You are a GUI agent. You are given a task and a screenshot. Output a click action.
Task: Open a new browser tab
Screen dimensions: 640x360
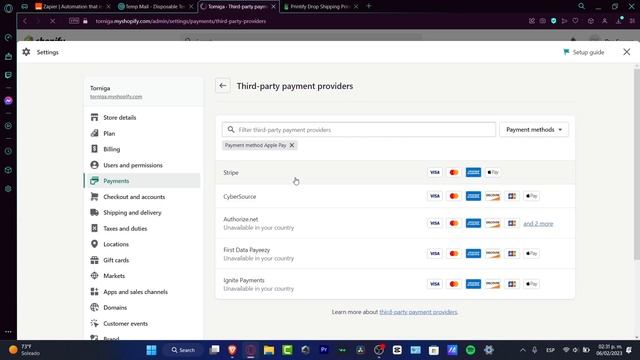tap(369, 6)
